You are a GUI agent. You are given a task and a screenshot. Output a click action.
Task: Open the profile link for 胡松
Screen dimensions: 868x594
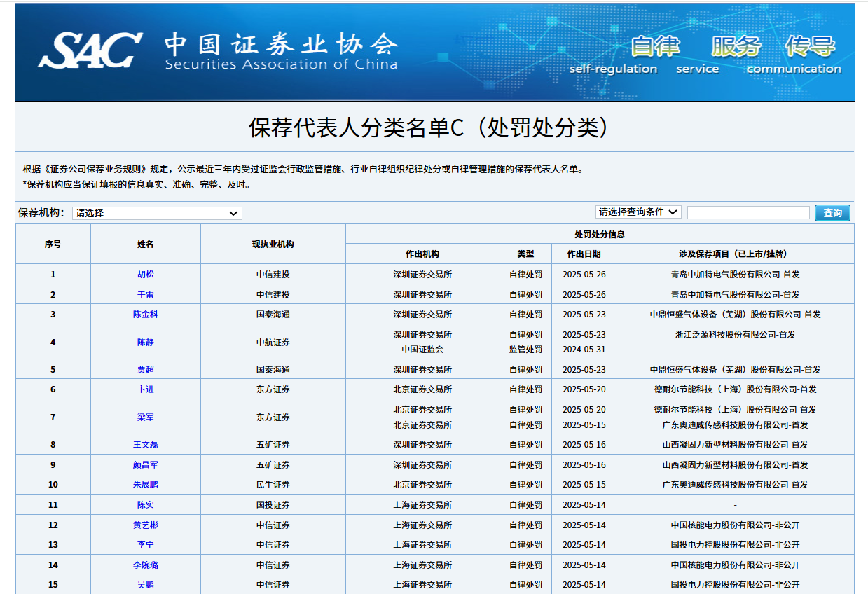(x=145, y=275)
